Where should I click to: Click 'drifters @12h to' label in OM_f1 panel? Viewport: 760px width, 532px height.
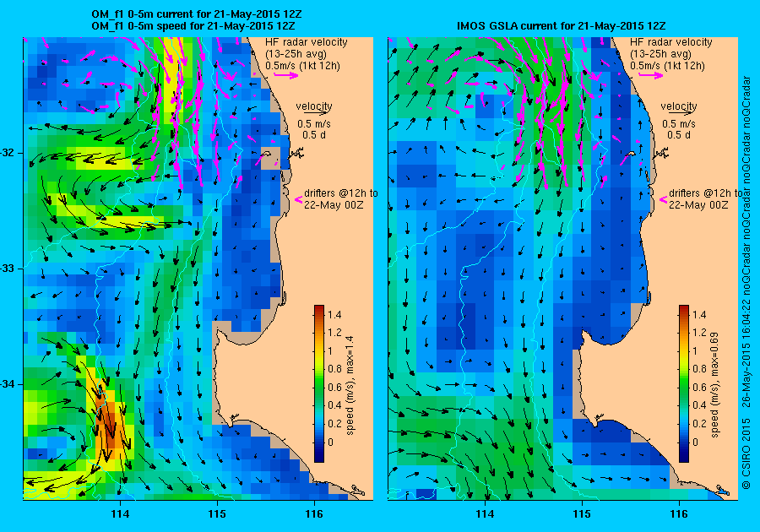pos(341,193)
